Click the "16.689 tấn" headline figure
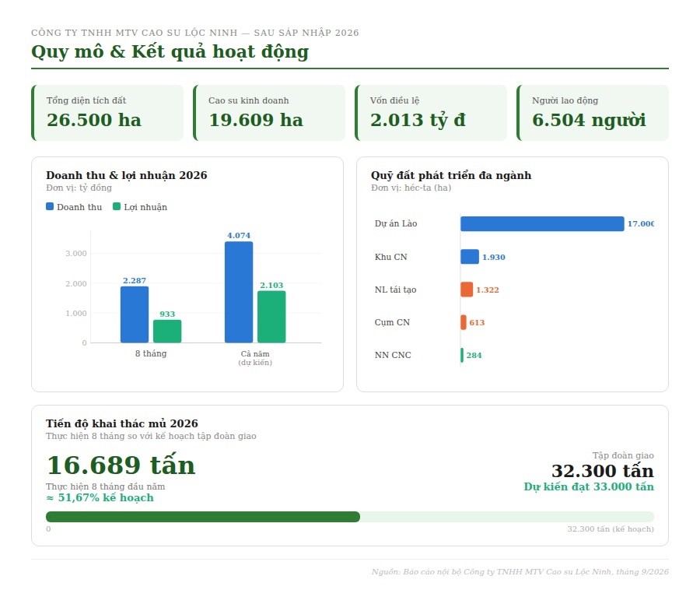Image resolution: width=700 pixels, height=604 pixels. pos(121,465)
